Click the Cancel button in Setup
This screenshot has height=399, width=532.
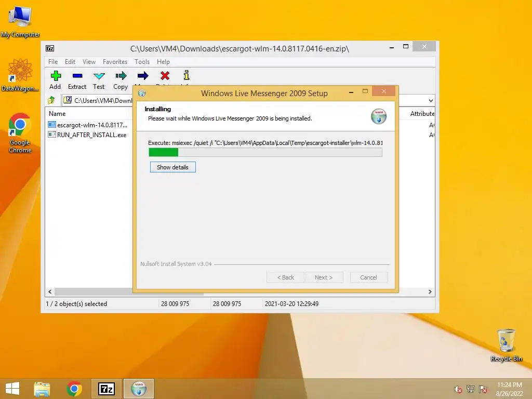(x=368, y=277)
